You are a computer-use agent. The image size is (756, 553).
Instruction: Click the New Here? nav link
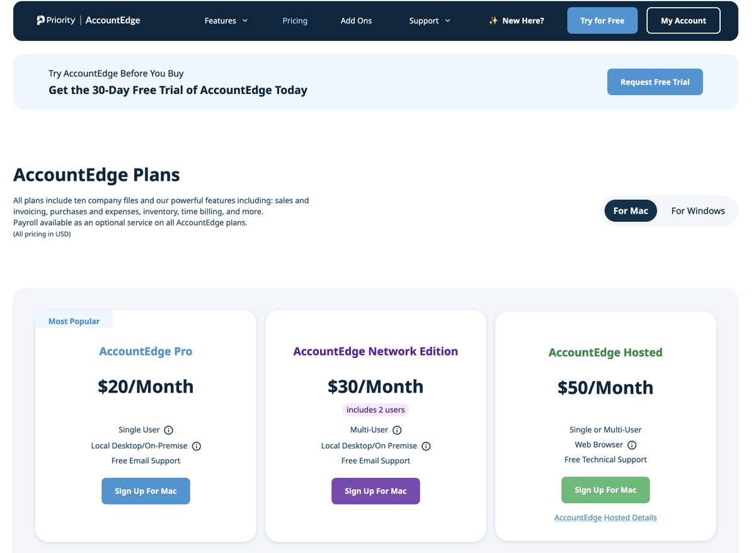pyautogui.click(x=523, y=21)
